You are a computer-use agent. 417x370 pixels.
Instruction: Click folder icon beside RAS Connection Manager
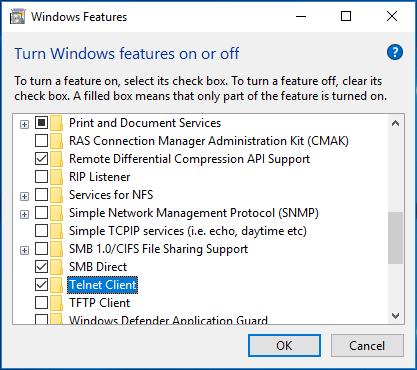57,141
